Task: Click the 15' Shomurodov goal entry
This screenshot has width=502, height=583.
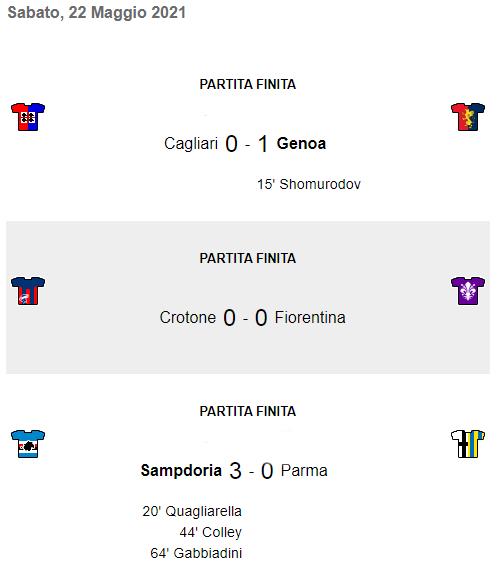Action: [309, 184]
